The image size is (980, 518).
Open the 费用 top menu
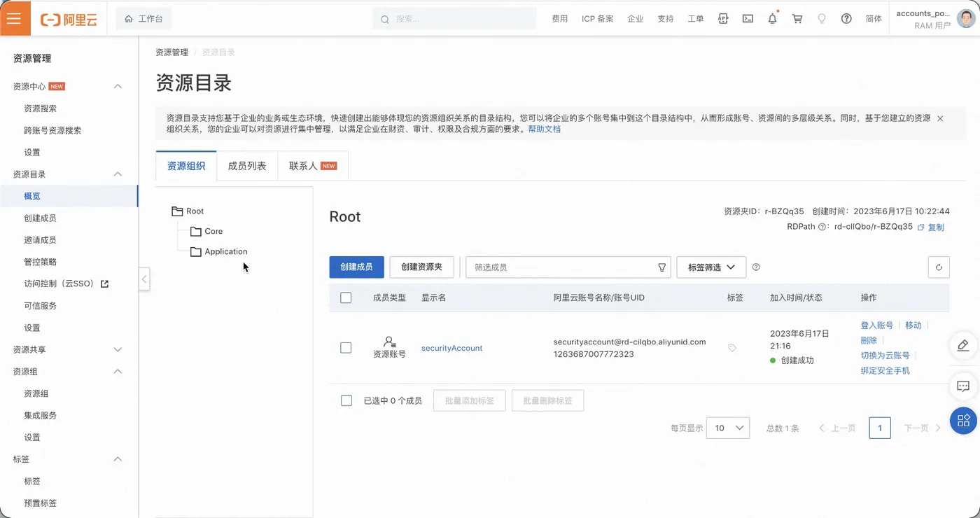(x=560, y=19)
